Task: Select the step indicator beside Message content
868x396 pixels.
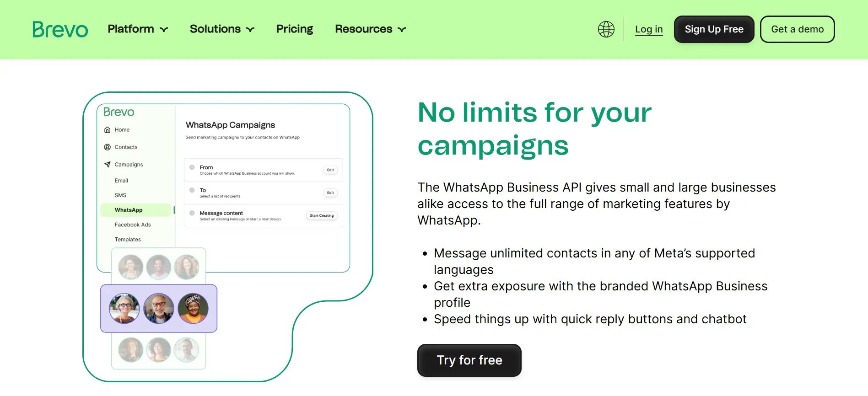Action: [192, 214]
